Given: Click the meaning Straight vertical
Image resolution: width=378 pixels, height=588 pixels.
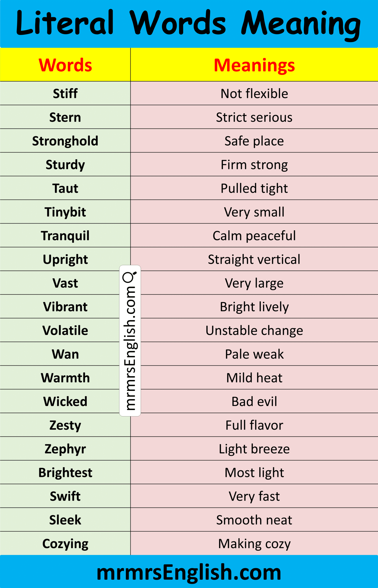Looking at the screenshot, I should (254, 260).
